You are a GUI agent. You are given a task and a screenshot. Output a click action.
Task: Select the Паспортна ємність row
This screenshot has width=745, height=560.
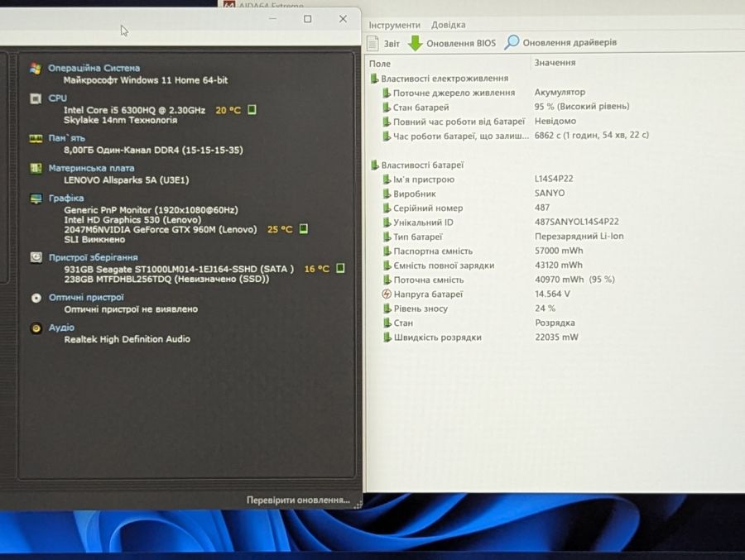483,251
